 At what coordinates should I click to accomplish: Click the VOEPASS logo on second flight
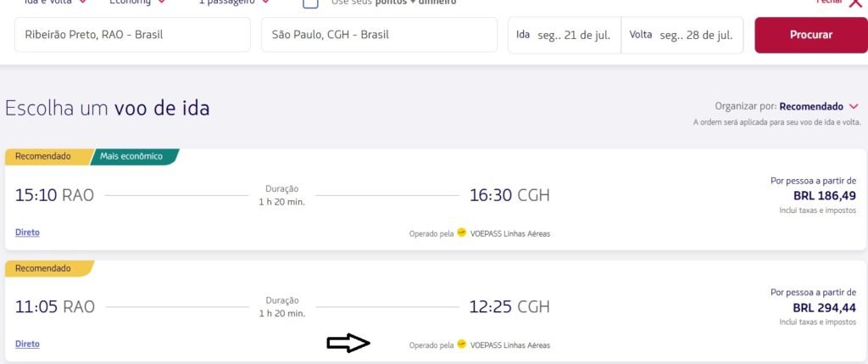462,344
